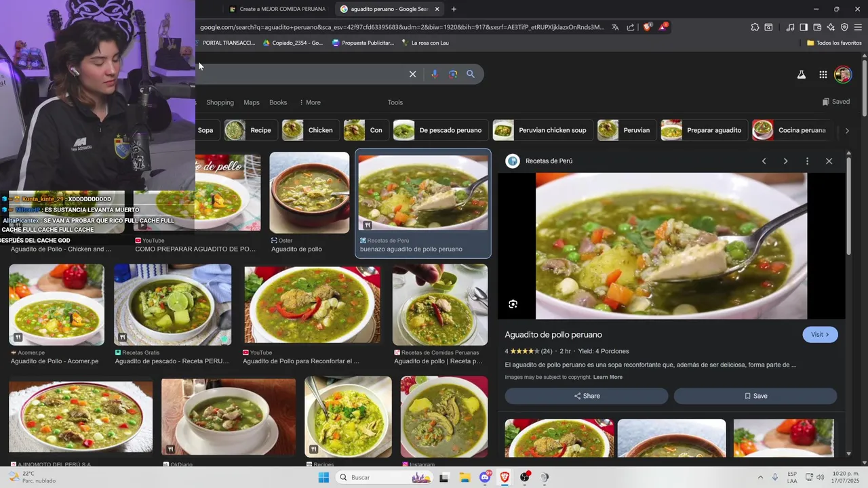This screenshot has width=868, height=488.
Task: Open the Acomer.pe aguadito thumbnail
Action: [56, 305]
